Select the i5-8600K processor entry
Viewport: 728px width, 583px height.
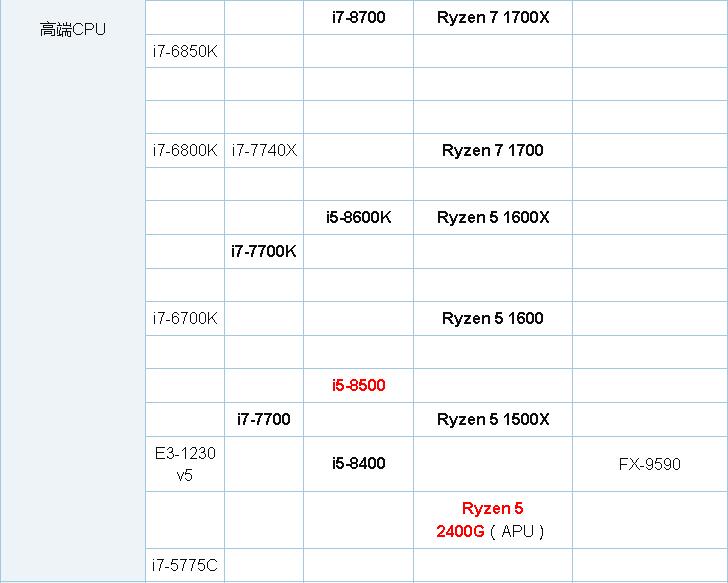[x=358, y=217]
